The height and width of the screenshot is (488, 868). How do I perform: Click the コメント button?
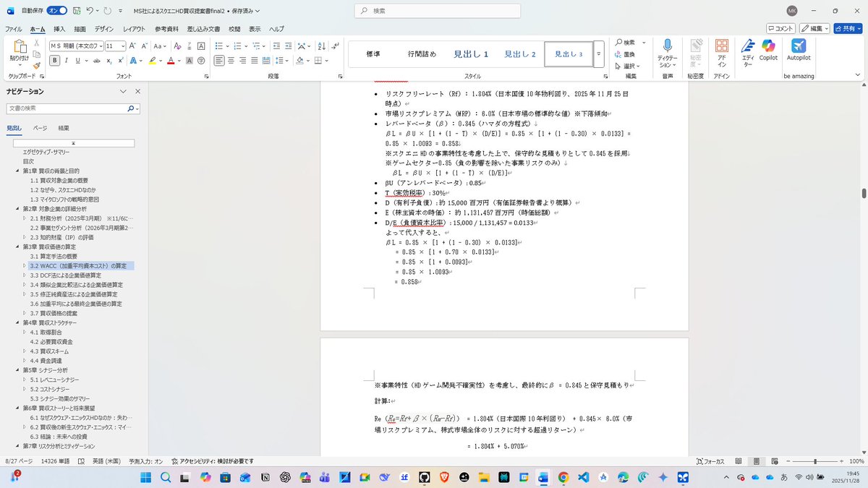pos(781,28)
